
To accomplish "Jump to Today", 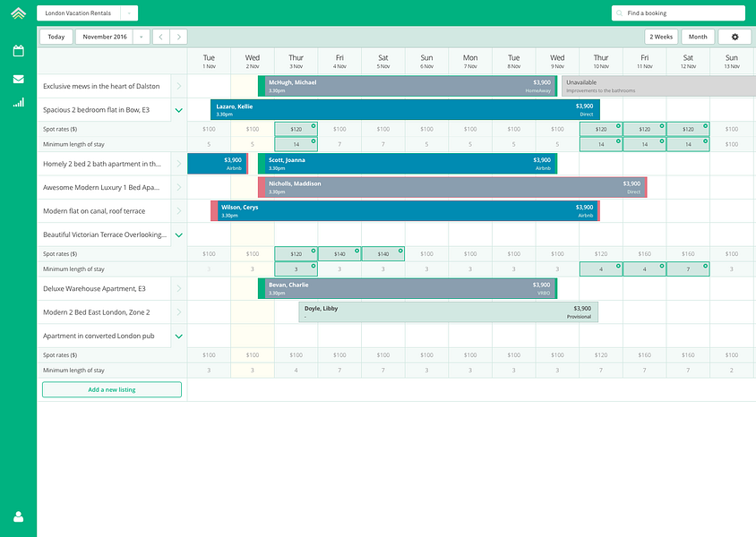I will tap(56, 37).
